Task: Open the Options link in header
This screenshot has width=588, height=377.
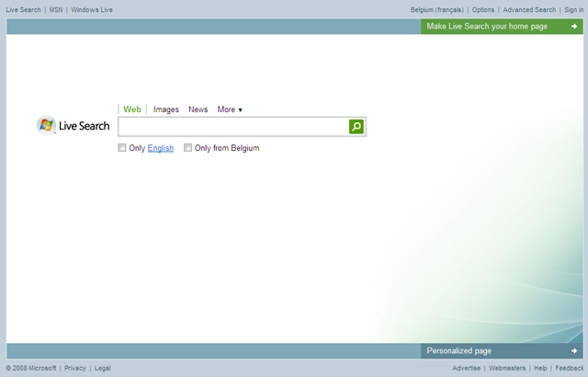Action: coord(483,9)
